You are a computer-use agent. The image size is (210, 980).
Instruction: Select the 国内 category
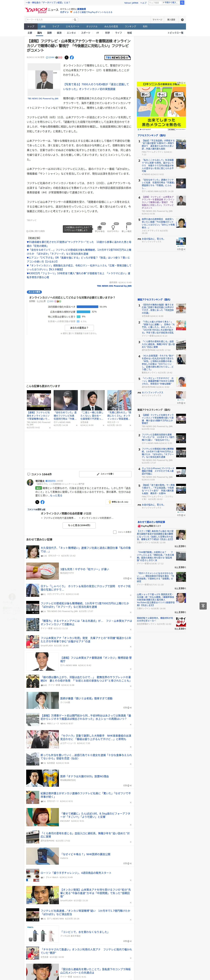point(39,33)
